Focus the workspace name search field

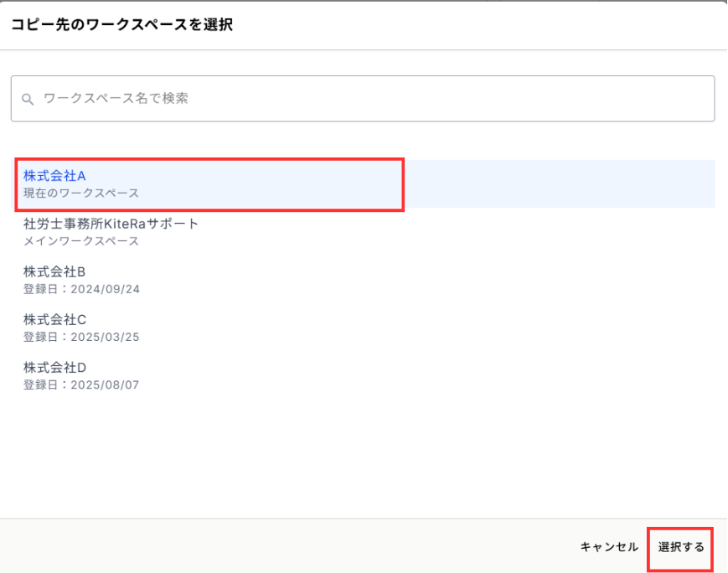tap(362, 99)
